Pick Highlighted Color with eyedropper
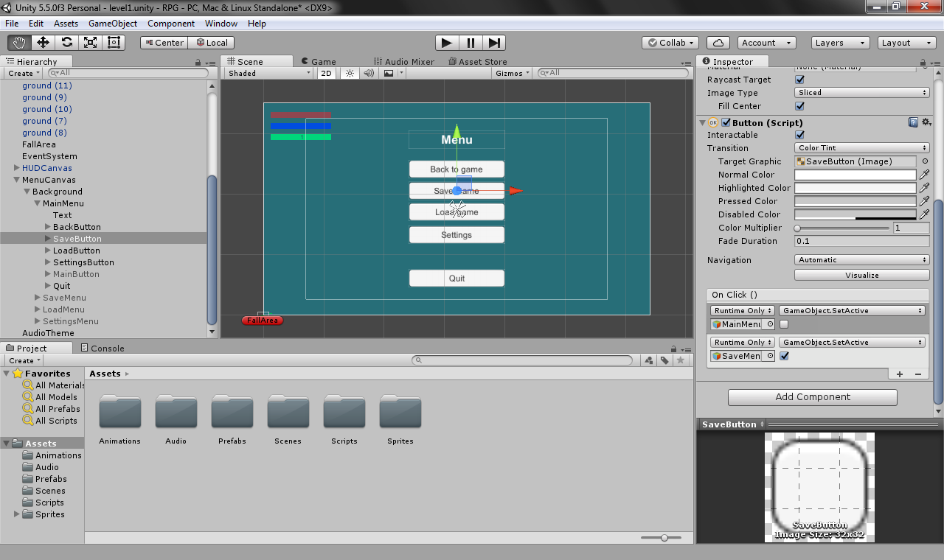 point(924,188)
